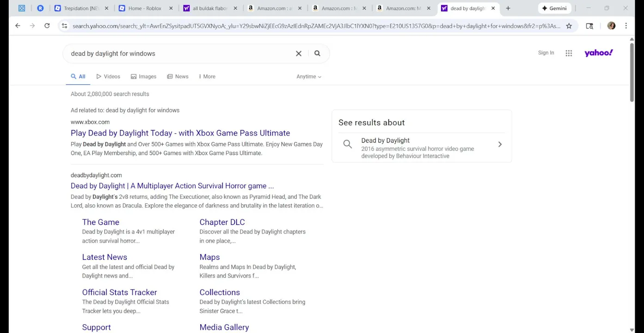The width and height of the screenshot is (644, 333).
Task: Close the Home - Roblox tab
Action: coord(171,8)
